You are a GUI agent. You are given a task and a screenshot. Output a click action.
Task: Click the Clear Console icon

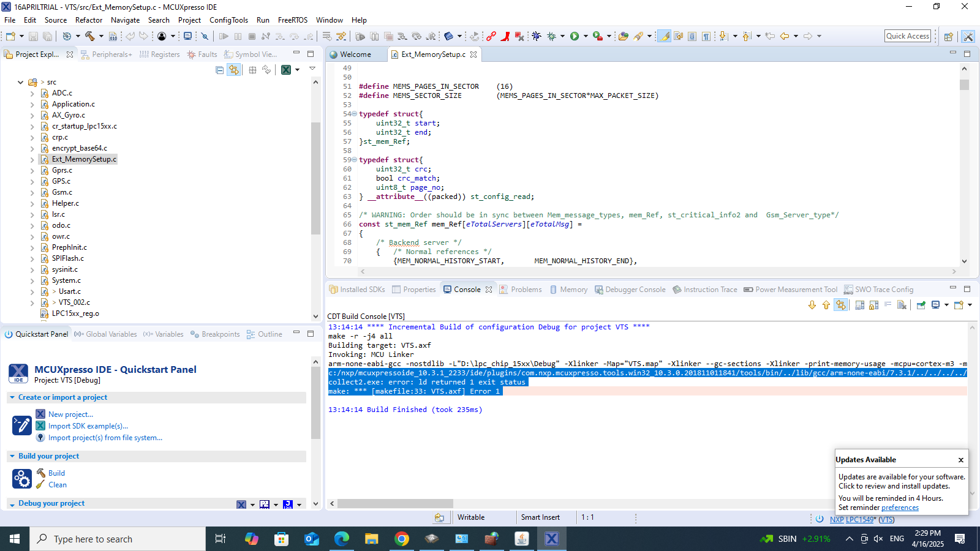point(902,305)
